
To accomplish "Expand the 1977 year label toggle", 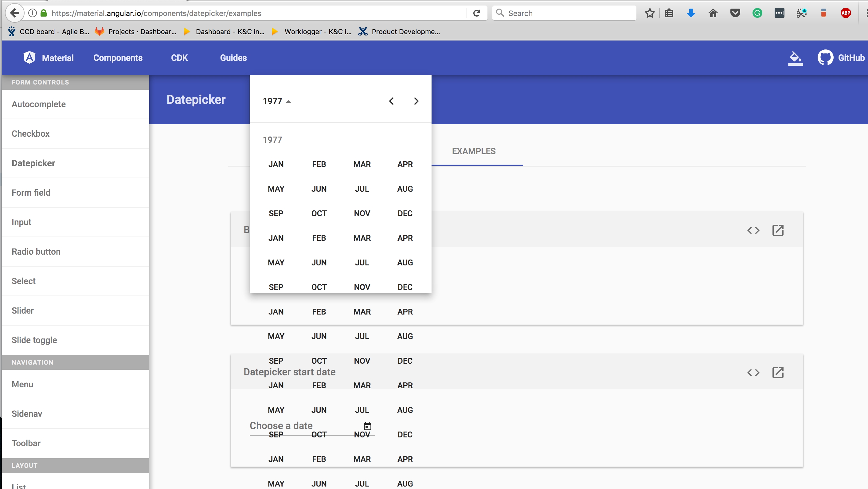I will click(276, 101).
